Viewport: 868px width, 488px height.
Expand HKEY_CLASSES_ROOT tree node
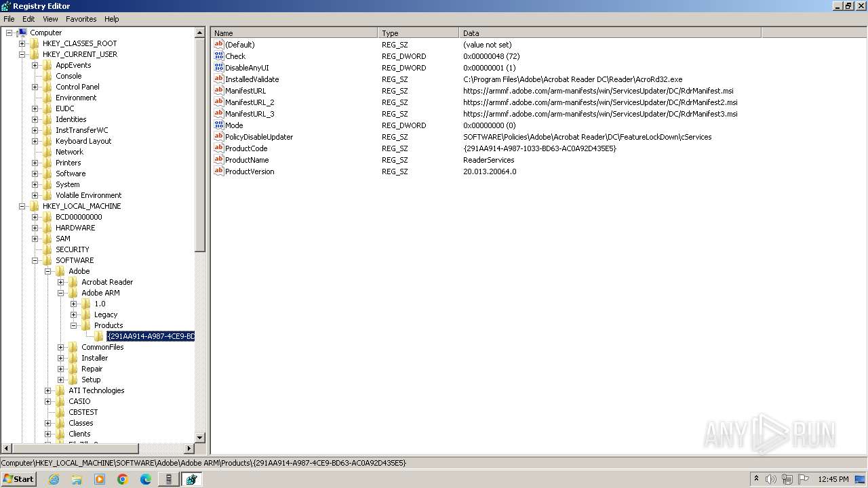[x=22, y=43]
